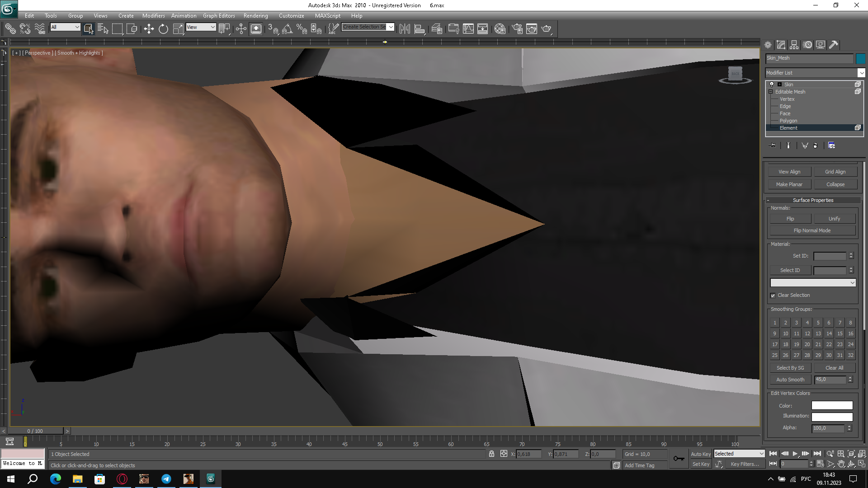Image resolution: width=868 pixels, height=488 pixels.
Task: Open the Modifier List dropdown
Action: pyautogui.click(x=861, y=73)
